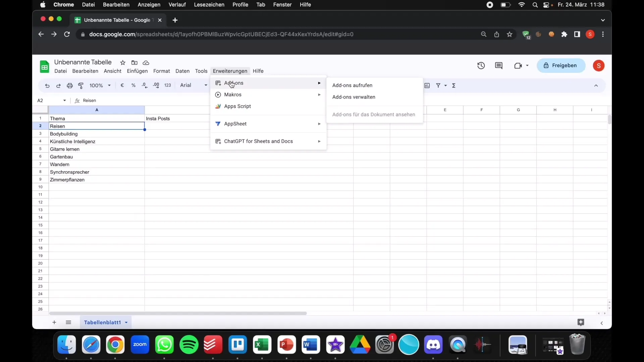644x362 pixels.
Task: Open Discord from the Dock
Action: [x=433, y=345]
